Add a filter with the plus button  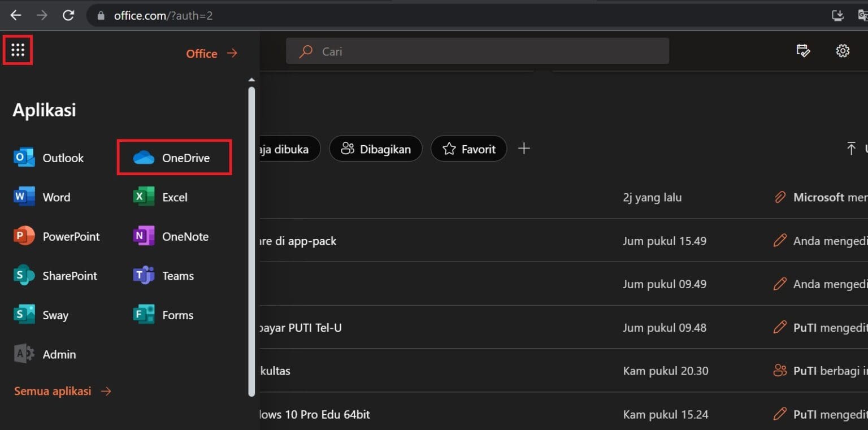pyautogui.click(x=524, y=149)
